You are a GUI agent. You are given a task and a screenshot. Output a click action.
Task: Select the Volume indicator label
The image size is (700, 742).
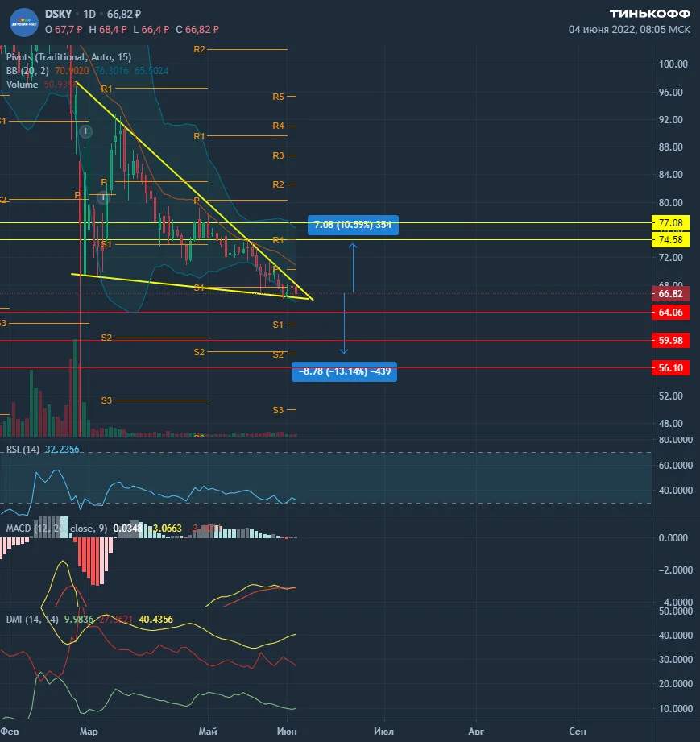[22, 85]
